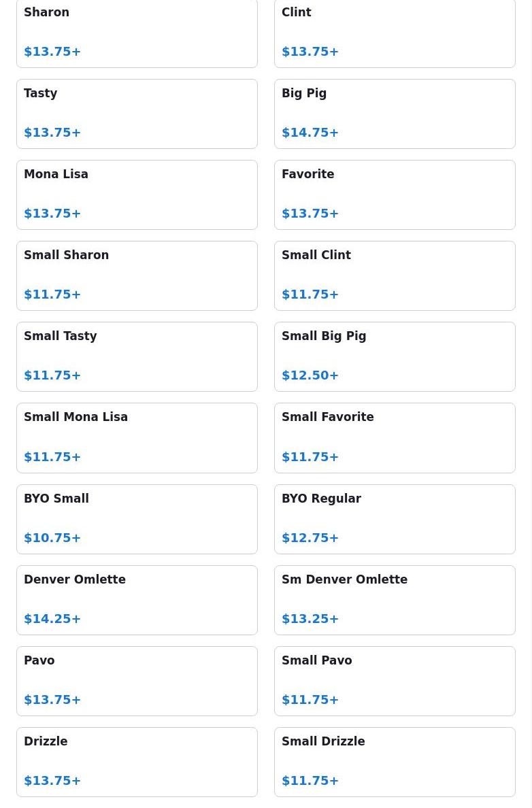
Task: Pick the Small Clint card
Action: point(395,275)
